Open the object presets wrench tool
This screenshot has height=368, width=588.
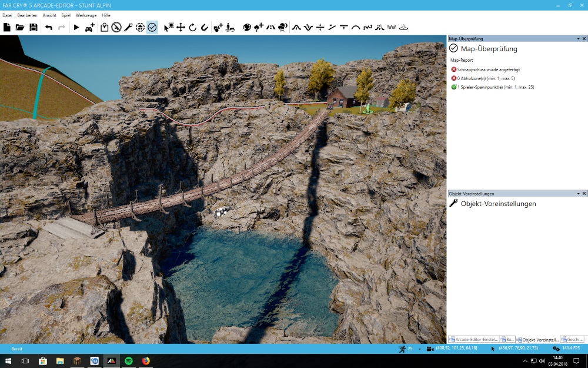128,27
